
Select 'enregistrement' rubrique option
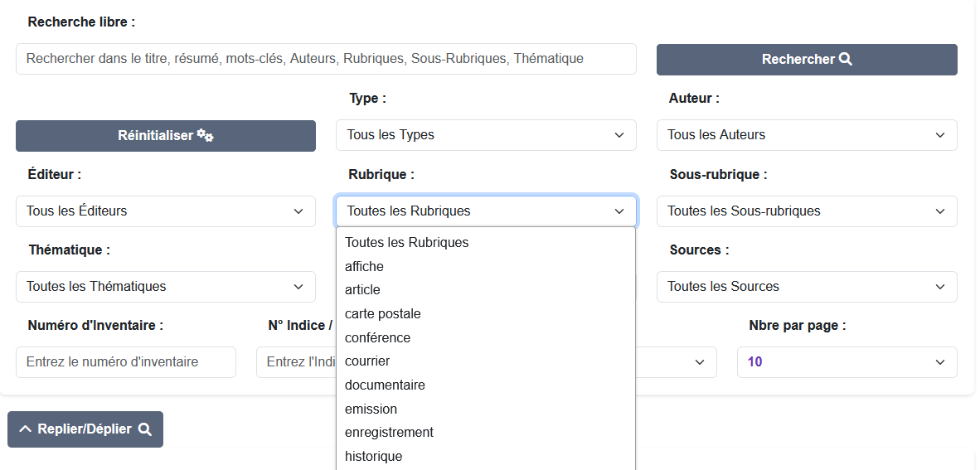point(389,433)
